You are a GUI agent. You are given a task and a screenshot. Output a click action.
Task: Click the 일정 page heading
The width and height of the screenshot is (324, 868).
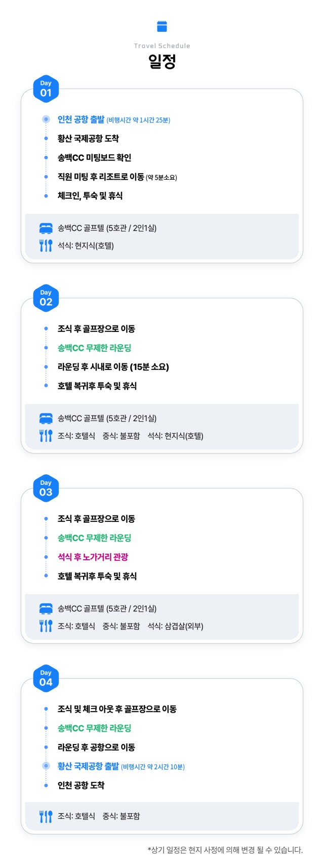[x=162, y=61]
